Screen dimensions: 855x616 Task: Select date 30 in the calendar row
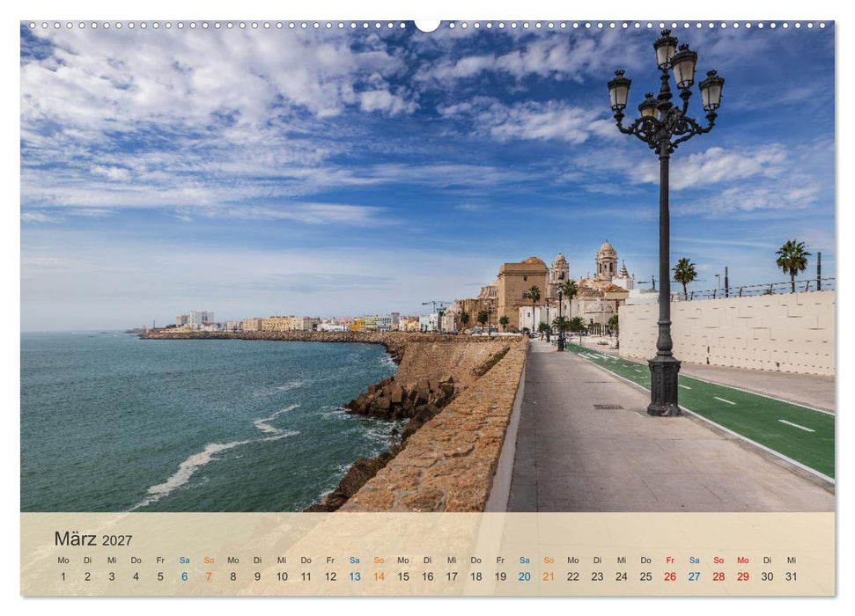click(767, 576)
